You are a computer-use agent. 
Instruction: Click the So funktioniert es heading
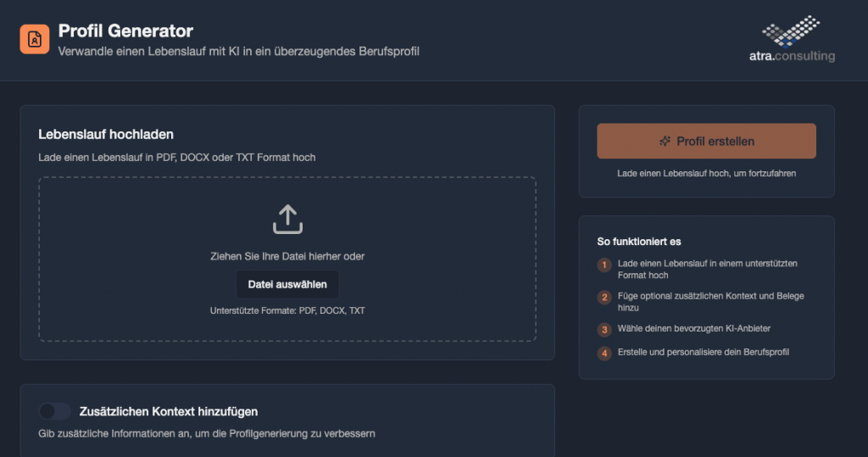[x=639, y=242]
